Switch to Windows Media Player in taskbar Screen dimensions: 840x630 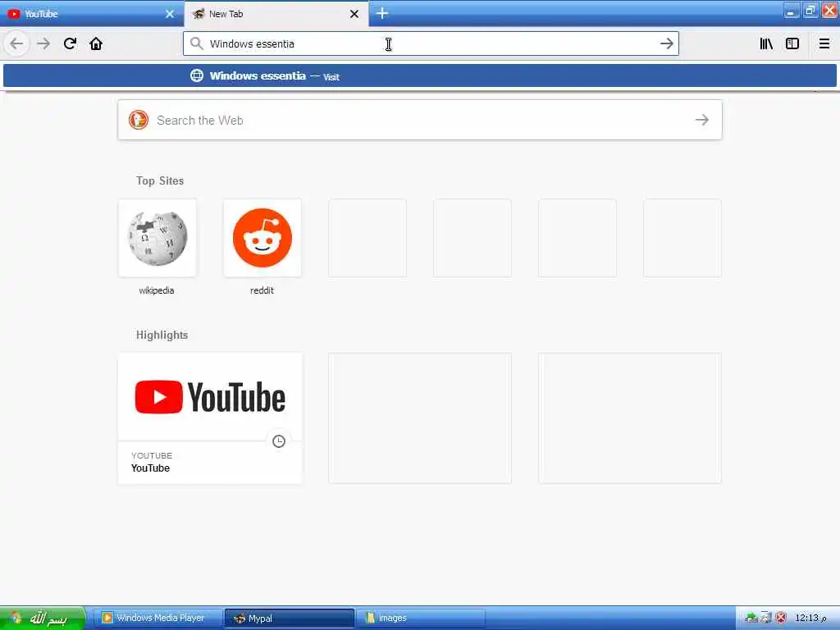[x=160, y=619]
